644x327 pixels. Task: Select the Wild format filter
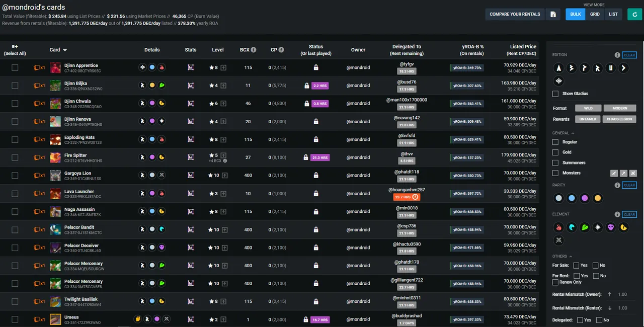[x=588, y=108]
